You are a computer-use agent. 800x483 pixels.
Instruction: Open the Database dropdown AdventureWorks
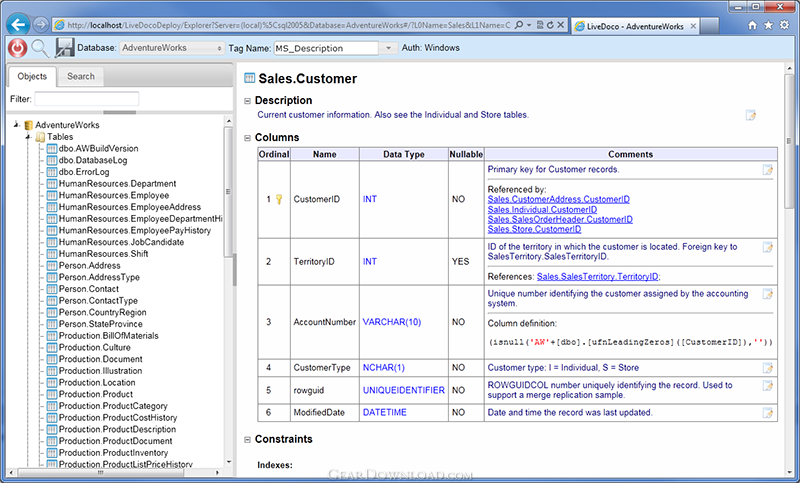[172, 48]
